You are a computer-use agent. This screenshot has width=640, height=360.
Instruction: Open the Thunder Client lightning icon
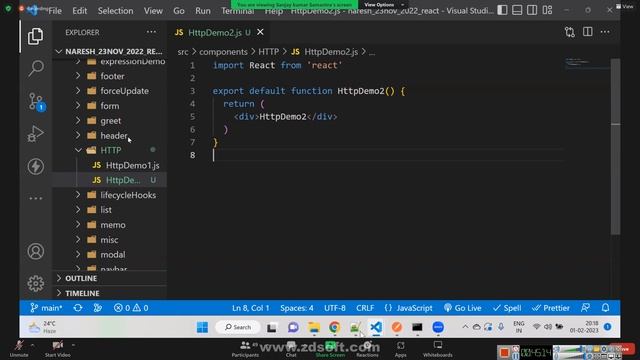click(x=36, y=166)
